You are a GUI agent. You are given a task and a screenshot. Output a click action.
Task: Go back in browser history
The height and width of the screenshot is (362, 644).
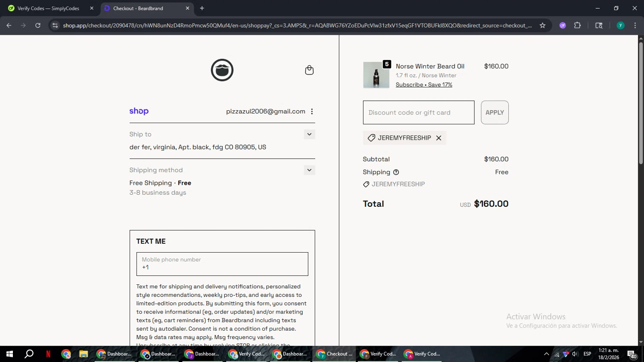point(9,25)
